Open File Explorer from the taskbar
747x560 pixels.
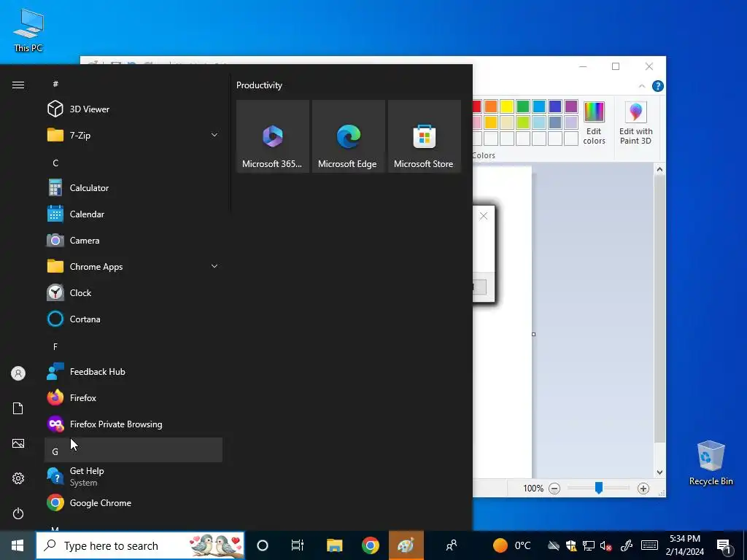[x=334, y=545]
